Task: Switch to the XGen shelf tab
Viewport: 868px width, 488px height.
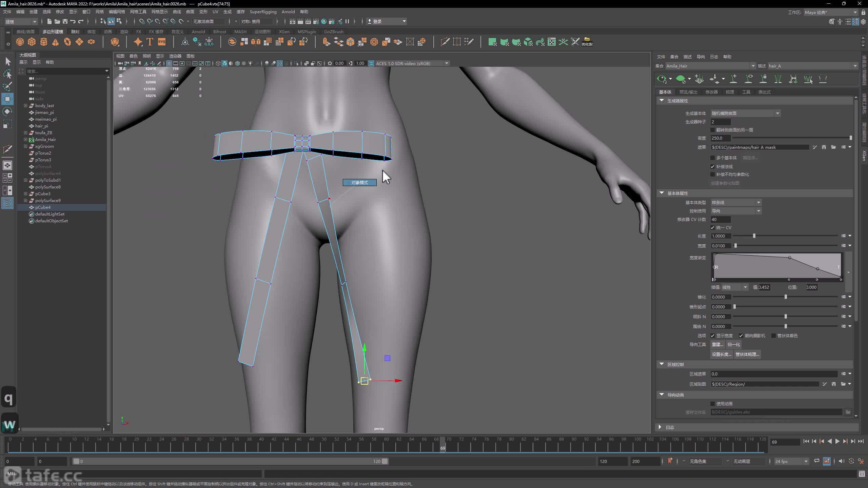Action: 284,32
